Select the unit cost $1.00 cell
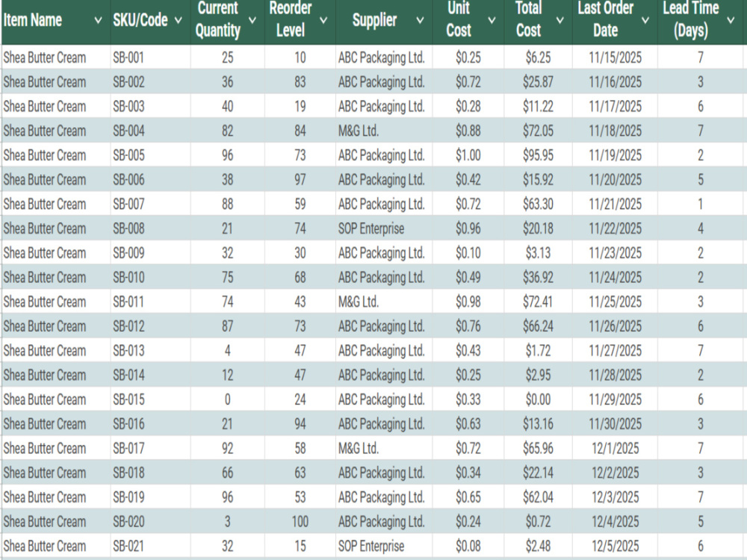Image resolution: width=747 pixels, height=560 pixels. pos(468,155)
